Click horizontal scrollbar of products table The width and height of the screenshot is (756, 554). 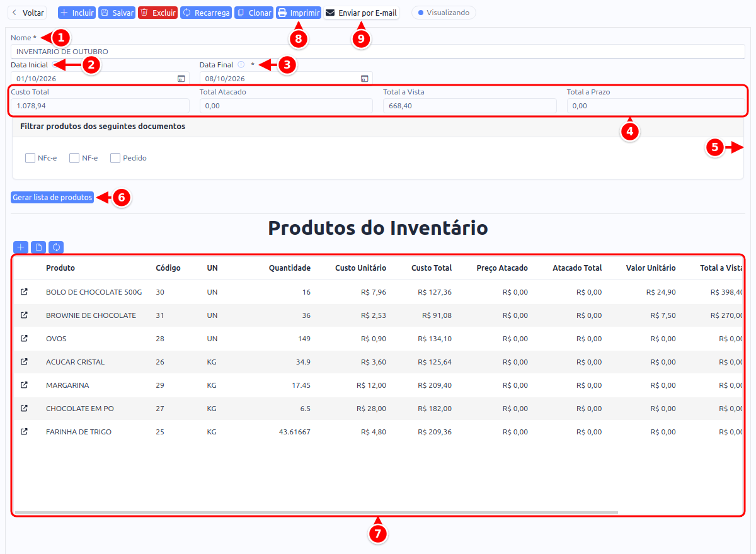316,513
